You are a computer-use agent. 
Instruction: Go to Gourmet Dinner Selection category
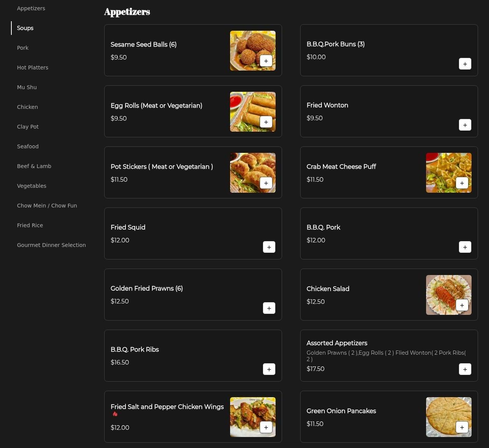point(51,245)
